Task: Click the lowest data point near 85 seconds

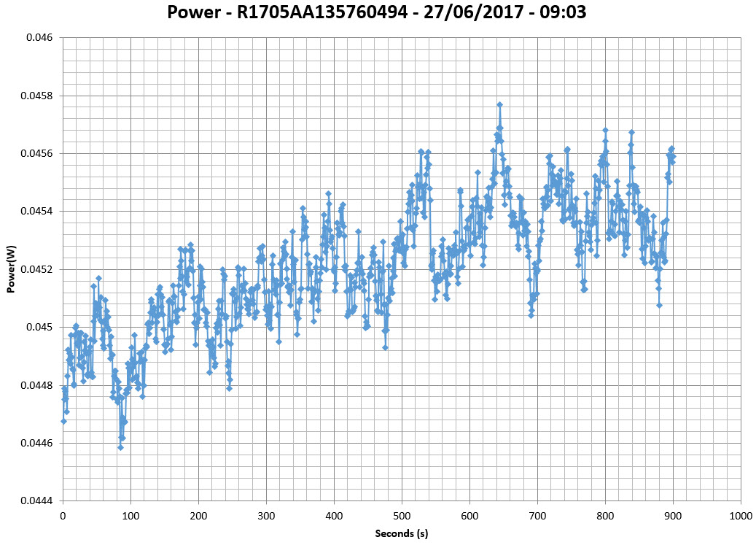Action: click(120, 447)
